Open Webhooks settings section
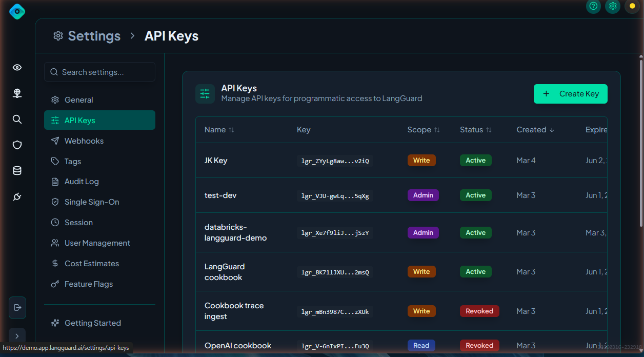The height and width of the screenshot is (357, 644). click(84, 141)
